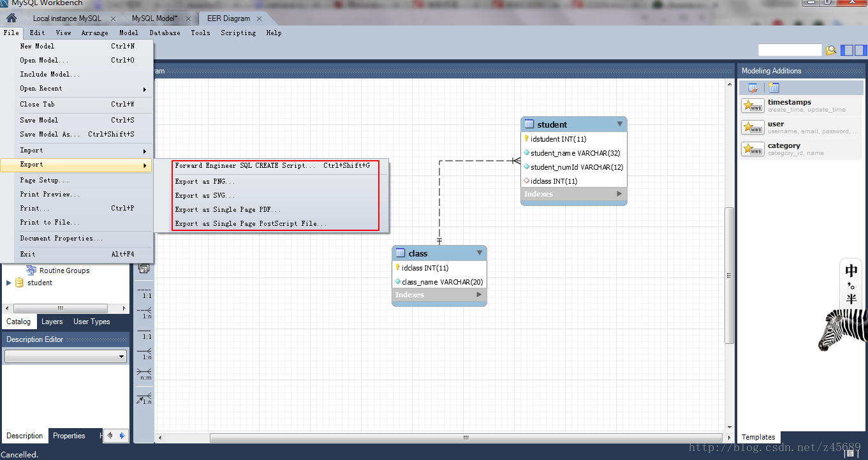Open the Arrange menu
This screenshot has height=460, width=868.
[x=94, y=33]
